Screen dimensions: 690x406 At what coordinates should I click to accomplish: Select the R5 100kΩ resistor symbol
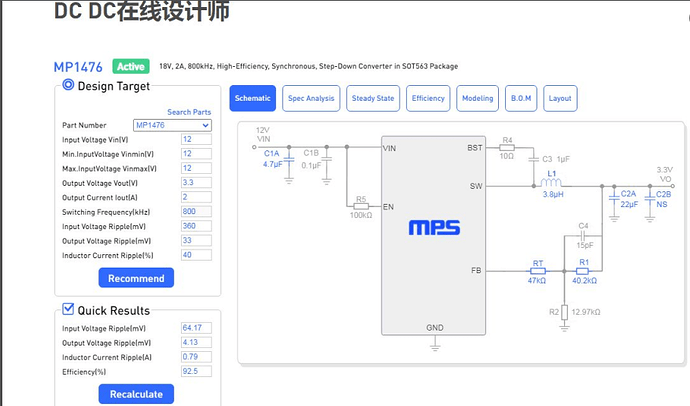361,206
